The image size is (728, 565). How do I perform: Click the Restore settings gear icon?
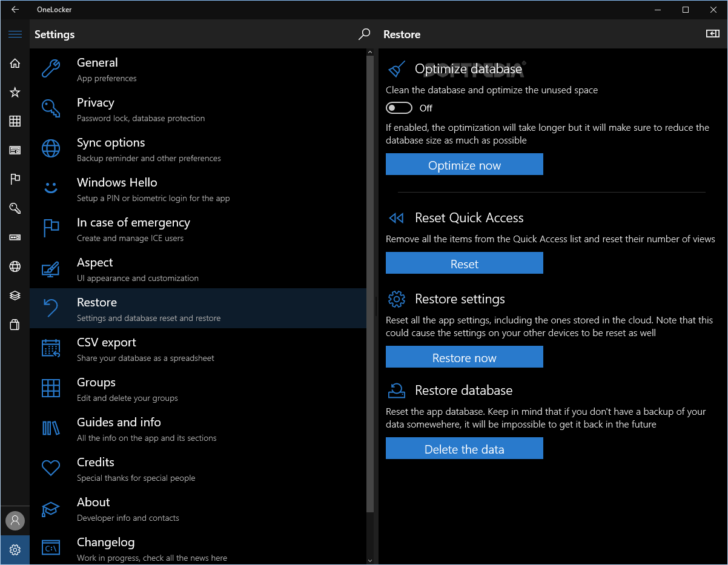(x=397, y=299)
